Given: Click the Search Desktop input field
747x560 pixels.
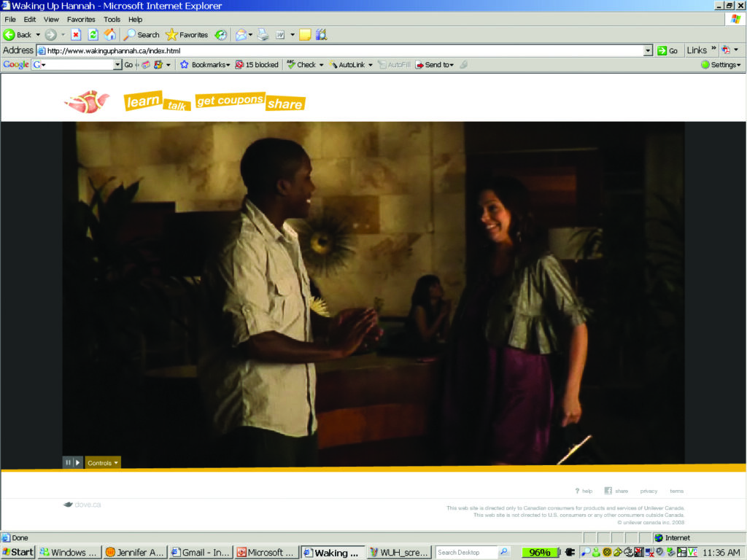Looking at the screenshot, I should pos(467,553).
